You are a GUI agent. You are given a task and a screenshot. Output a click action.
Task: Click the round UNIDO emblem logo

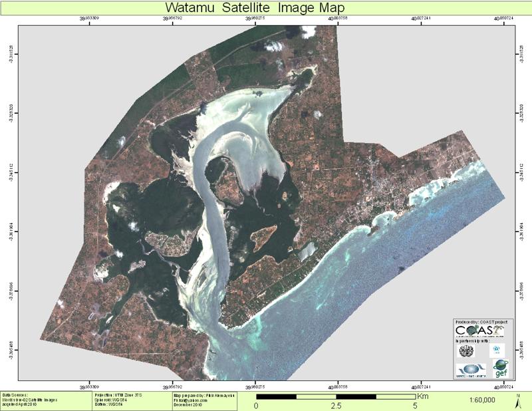[x=465, y=349]
